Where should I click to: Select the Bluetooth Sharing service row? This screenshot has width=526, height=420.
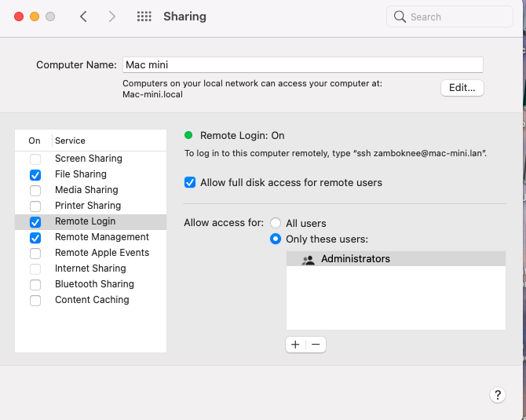tap(90, 284)
